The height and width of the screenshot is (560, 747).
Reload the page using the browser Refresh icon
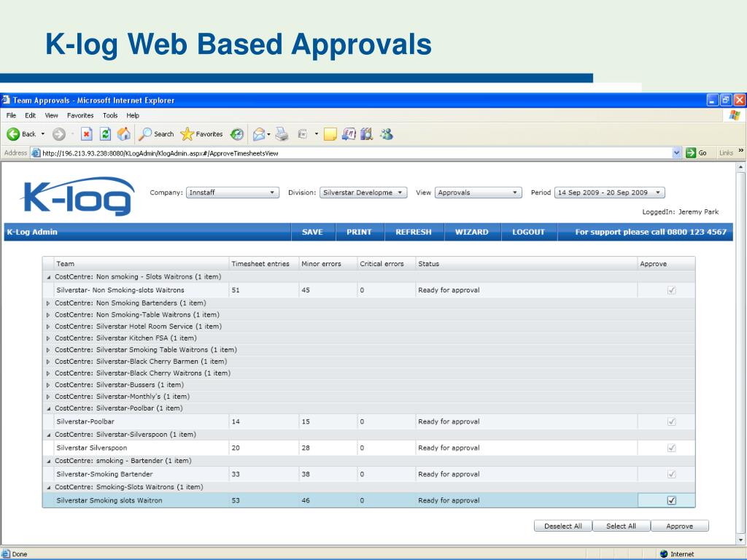105,134
